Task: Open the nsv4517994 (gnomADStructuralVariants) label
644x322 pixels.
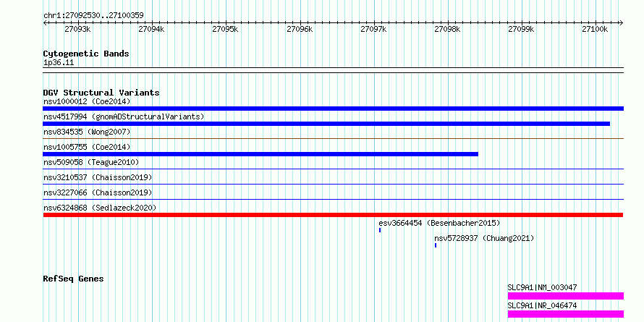Action: 124,116
